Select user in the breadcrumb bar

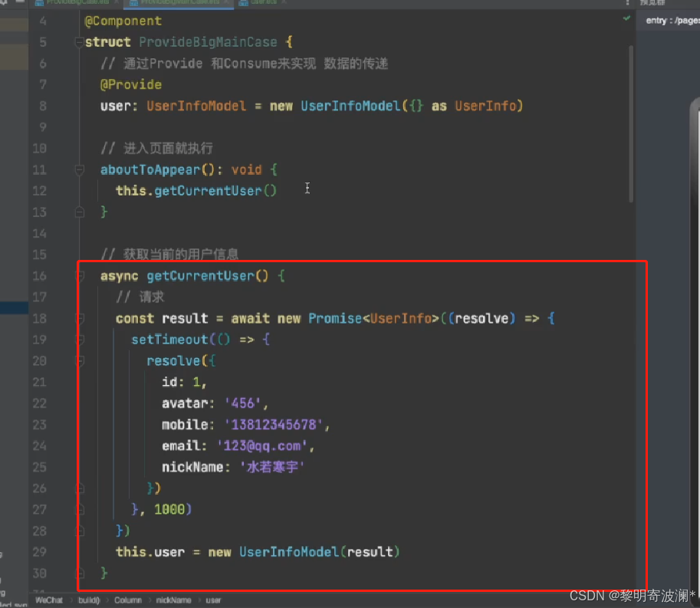[213, 600]
